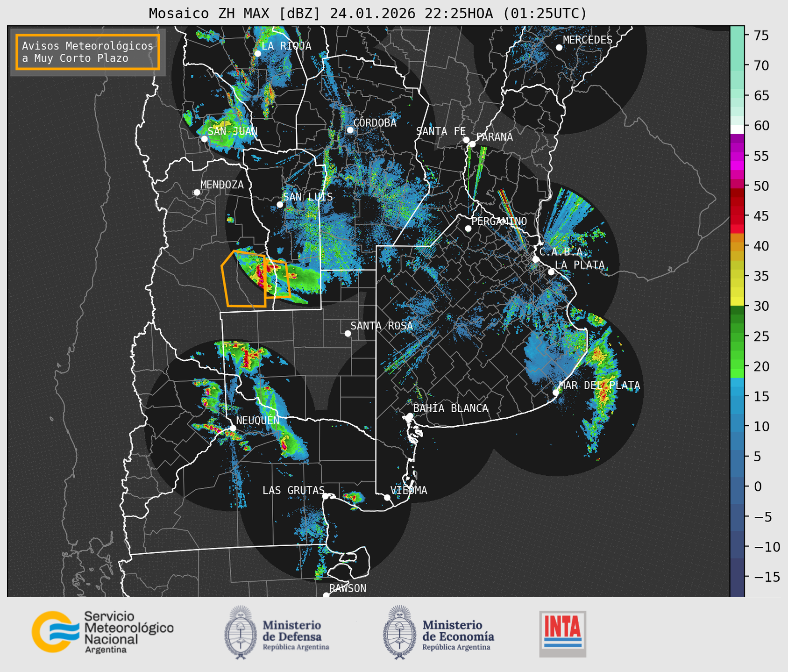788x672 pixels.
Task: Click the MERCEDES city label
Action: (588, 40)
